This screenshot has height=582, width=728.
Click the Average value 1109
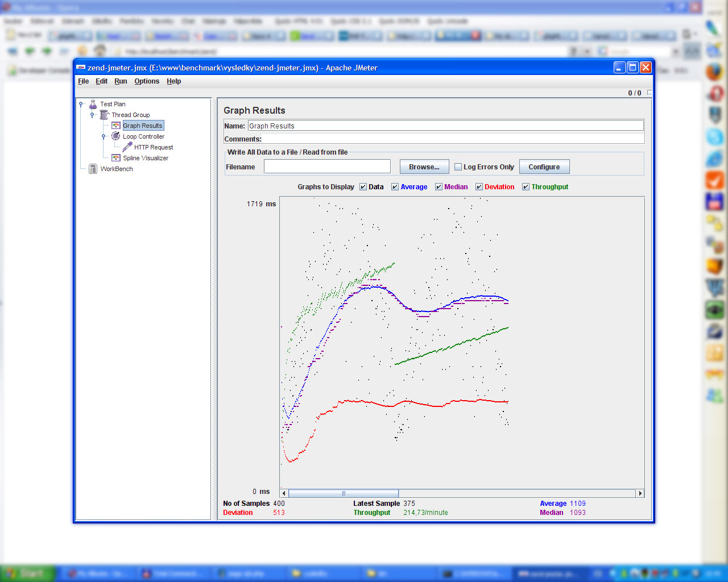pyautogui.click(x=578, y=504)
